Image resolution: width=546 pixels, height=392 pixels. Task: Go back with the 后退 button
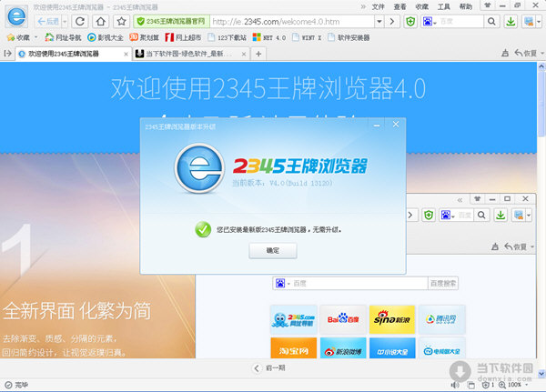coord(48,22)
